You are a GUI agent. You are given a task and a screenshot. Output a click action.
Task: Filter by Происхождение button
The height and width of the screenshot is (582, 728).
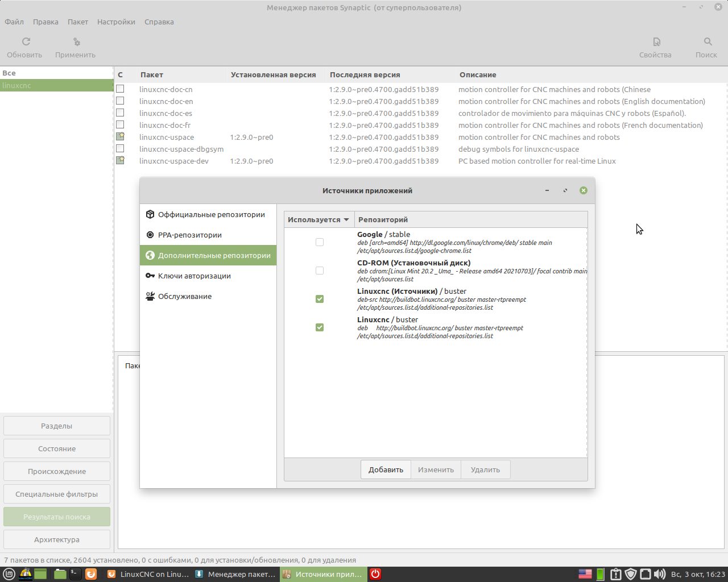click(x=57, y=471)
